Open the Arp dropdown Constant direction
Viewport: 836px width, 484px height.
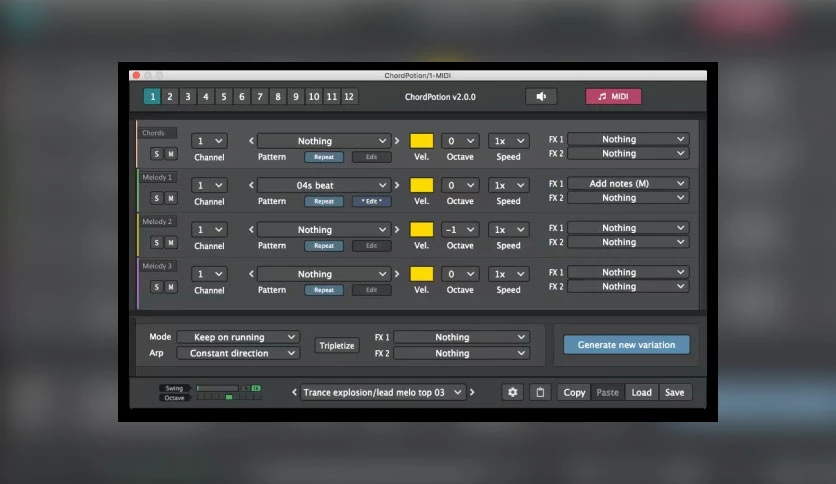tap(238, 353)
